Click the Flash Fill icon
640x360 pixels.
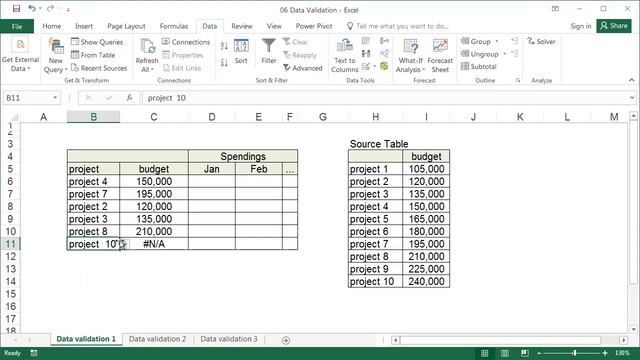[366, 41]
